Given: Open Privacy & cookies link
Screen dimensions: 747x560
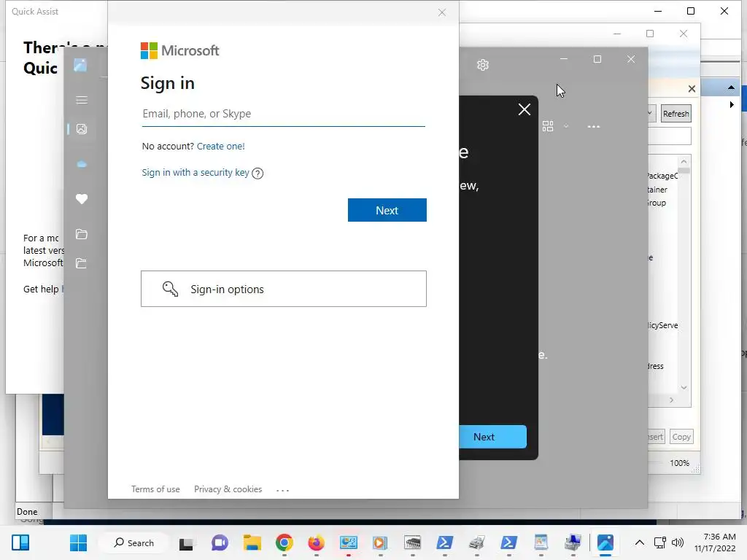Looking at the screenshot, I should click(228, 489).
